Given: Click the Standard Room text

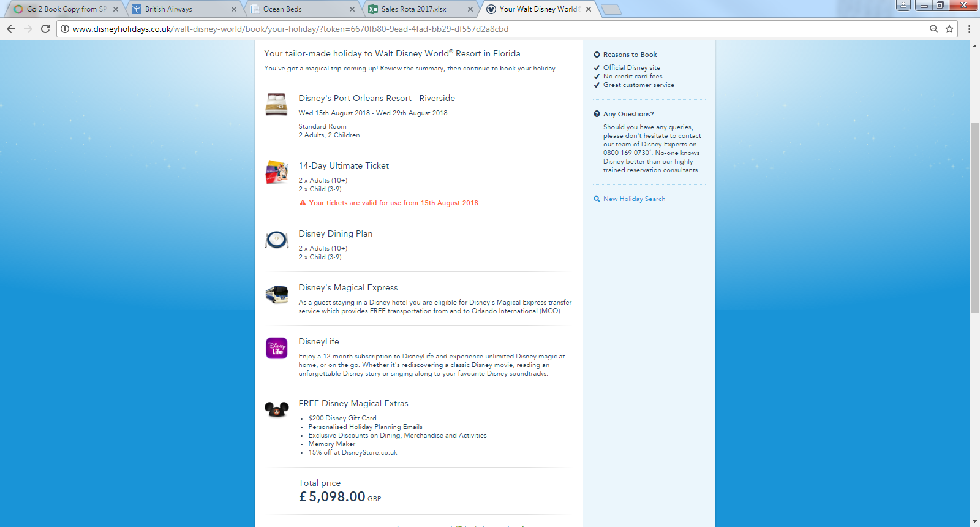Looking at the screenshot, I should [x=322, y=126].
